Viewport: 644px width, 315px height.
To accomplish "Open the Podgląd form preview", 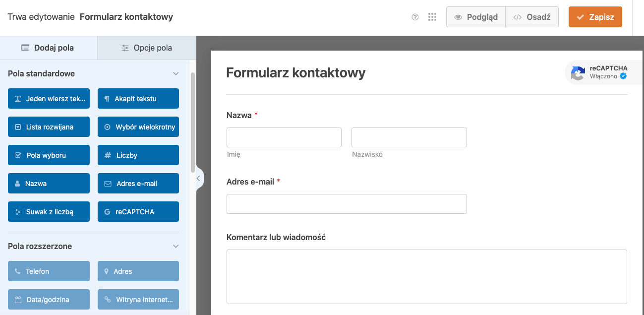I will point(475,17).
